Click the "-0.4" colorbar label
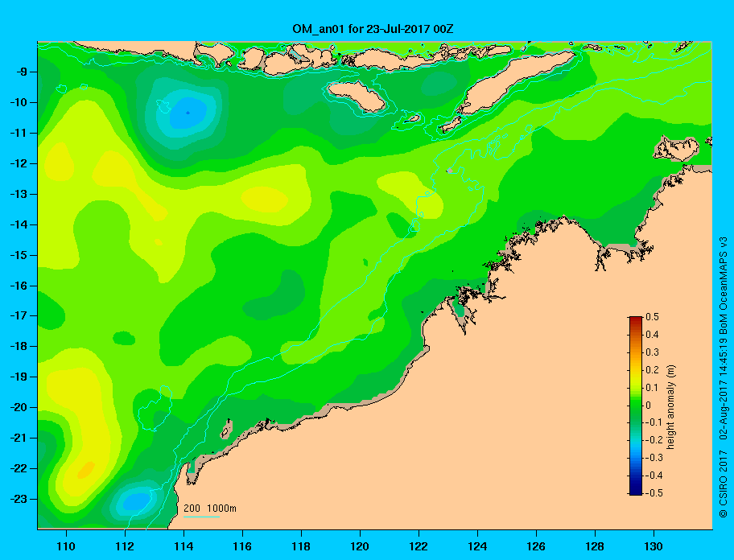The width and height of the screenshot is (734, 560). (x=654, y=476)
